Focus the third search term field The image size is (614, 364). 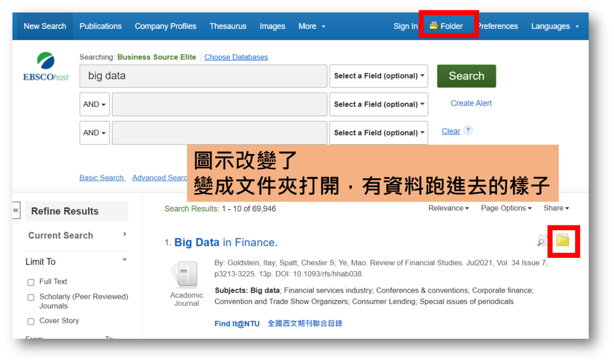pos(219,133)
